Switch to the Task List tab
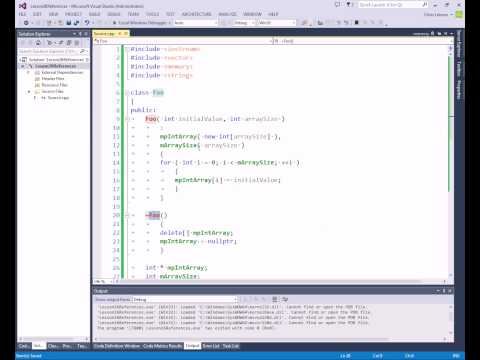This screenshot has height=360, width=480. coord(231,346)
